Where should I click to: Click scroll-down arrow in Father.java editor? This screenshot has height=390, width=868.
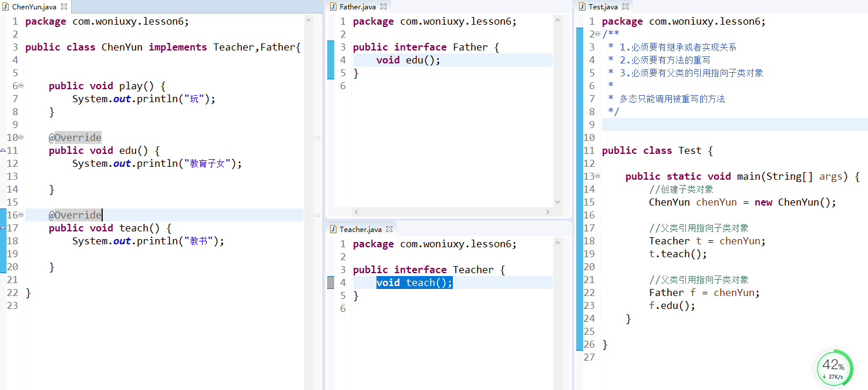[557, 201]
